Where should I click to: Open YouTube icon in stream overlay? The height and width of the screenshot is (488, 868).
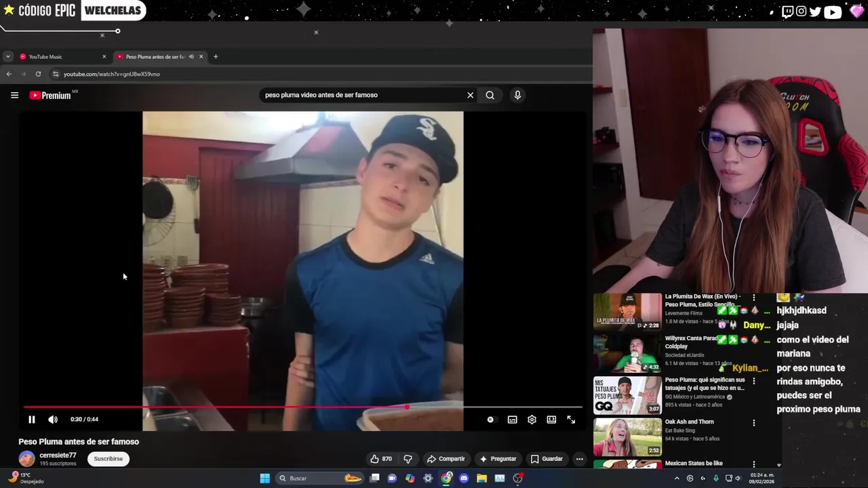[833, 11]
